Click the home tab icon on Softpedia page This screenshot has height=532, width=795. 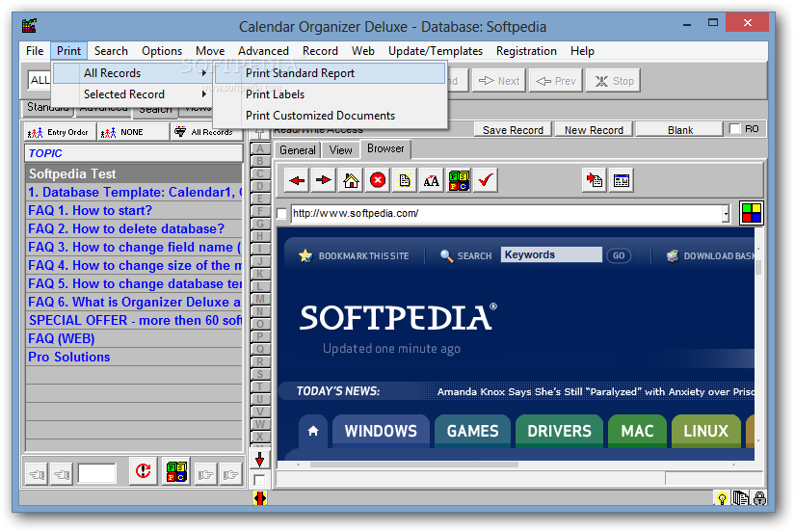[x=313, y=431]
